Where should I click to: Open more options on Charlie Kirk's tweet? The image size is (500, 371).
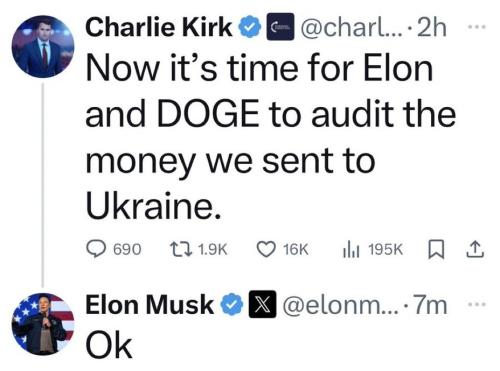[477, 27]
